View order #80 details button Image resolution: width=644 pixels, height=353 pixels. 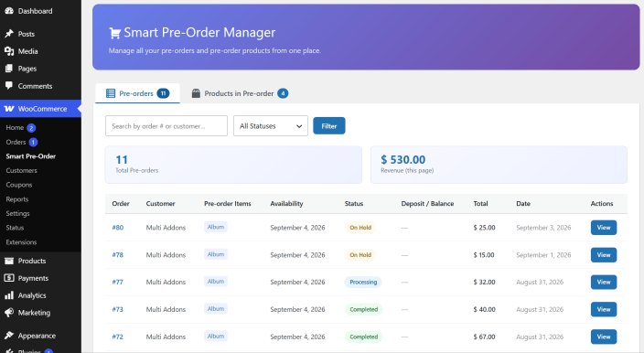point(604,228)
